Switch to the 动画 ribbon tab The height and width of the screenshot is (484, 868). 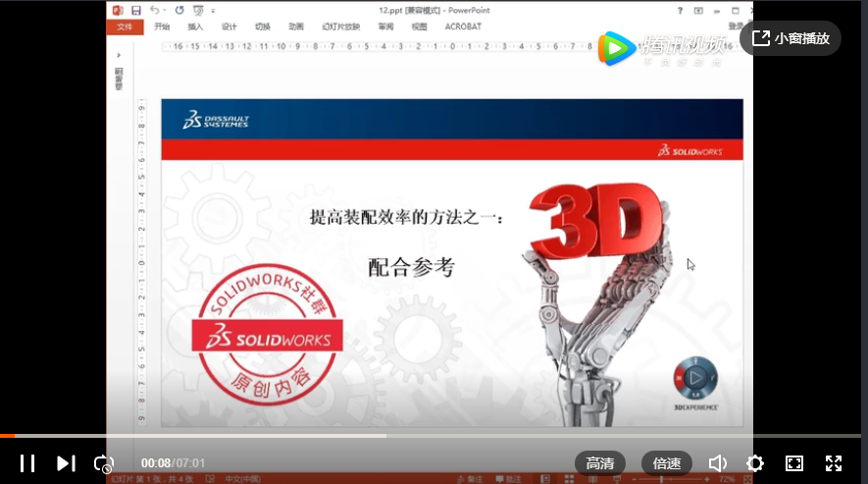pyautogui.click(x=296, y=27)
